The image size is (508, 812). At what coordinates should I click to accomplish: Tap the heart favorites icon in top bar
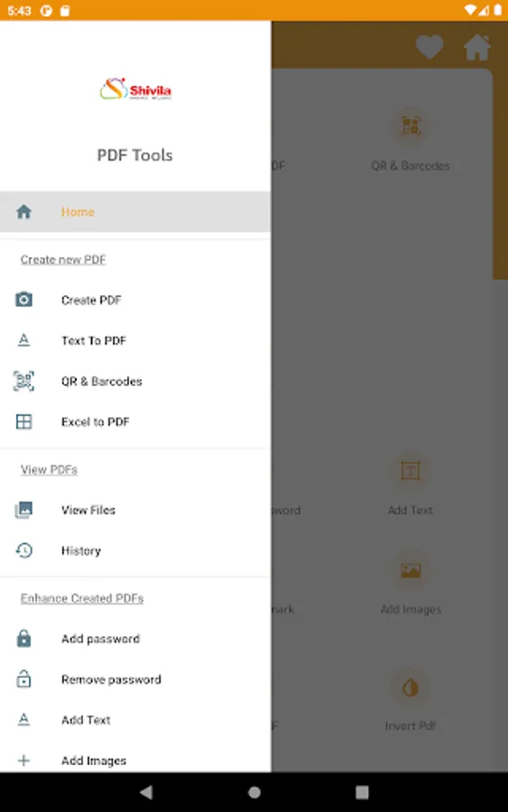[x=429, y=47]
